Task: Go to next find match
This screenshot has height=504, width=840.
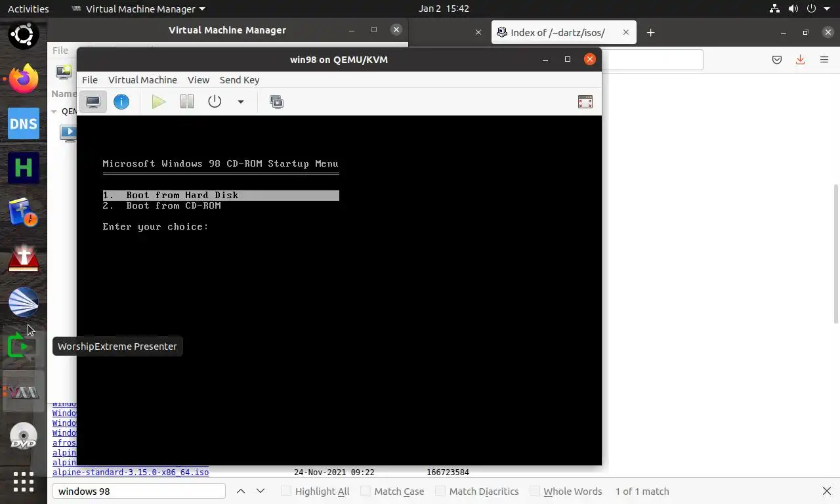Action: point(261,491)
